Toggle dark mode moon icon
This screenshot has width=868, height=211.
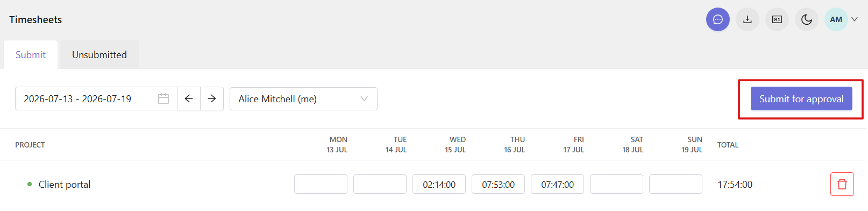click(806, 19)
